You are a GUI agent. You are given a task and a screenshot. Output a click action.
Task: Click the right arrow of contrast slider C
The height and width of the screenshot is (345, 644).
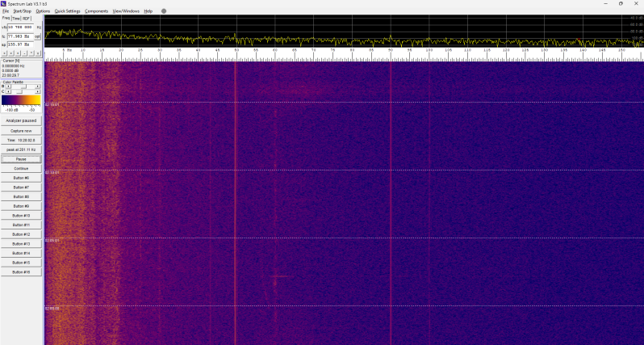38,91
